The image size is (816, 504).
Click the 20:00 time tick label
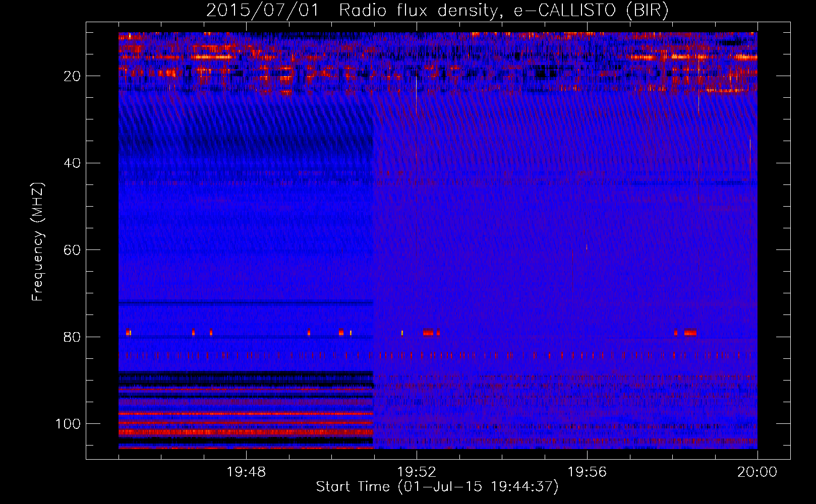point(757,472)
